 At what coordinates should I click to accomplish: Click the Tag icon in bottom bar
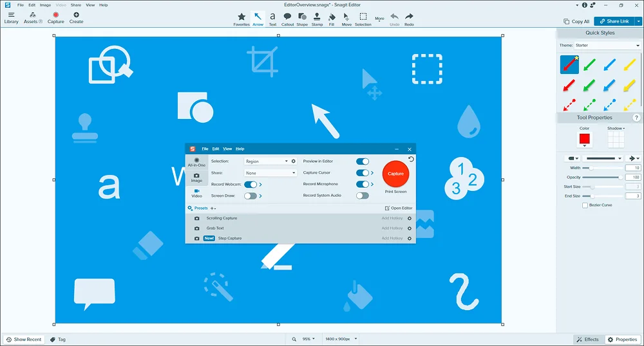(53, 340)
